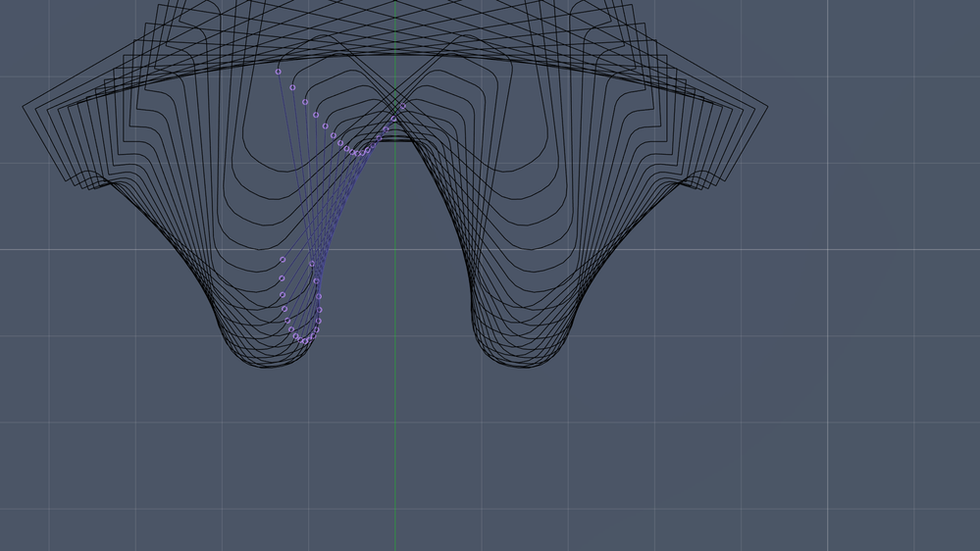Image resolution: width=980 pixels, height=551 pixels.
Task: Select the highest node in lower-right purple column
Action: (313, 264)
